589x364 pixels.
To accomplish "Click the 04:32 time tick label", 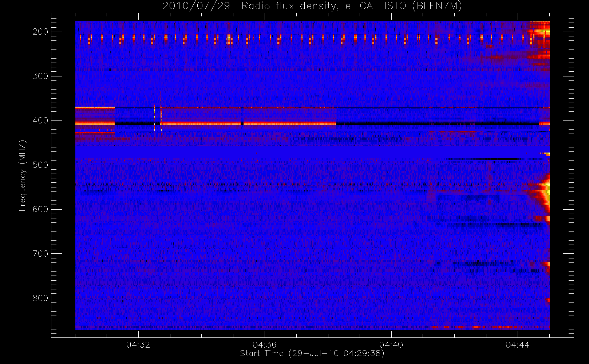I will (138, 345).
